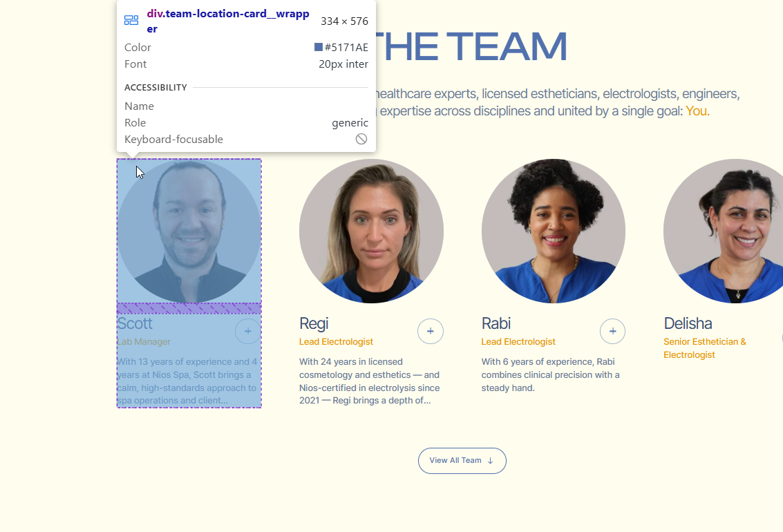Viewport: 783px width, 532px height.
Task: Open Rabi's circular profile photo
Action: tap(554, 231)
